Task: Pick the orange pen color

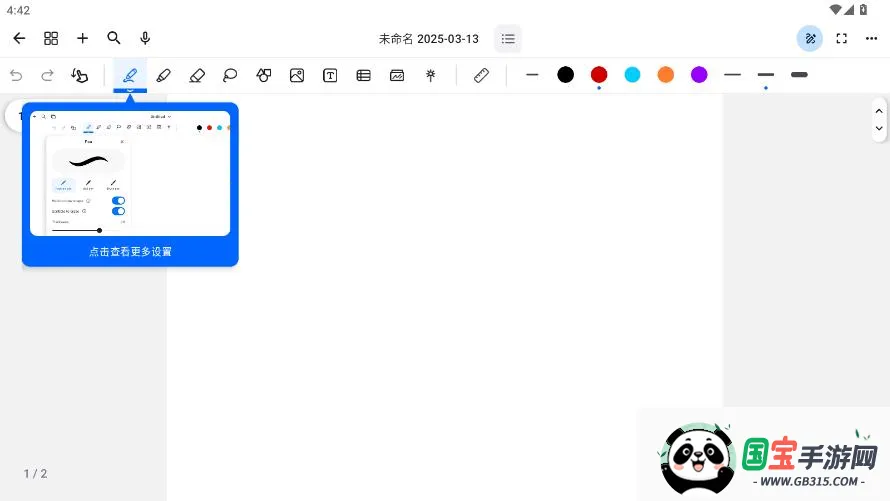Action: pyautogui.click(x=666, y=74)
